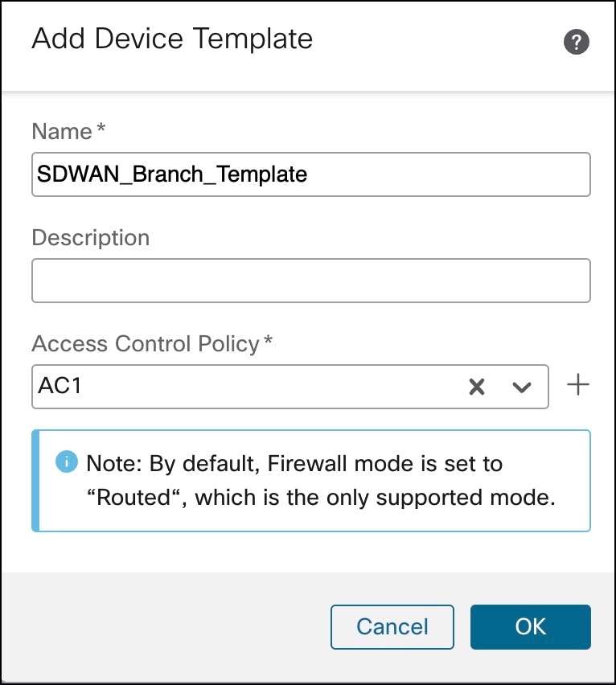Select the AC1 policy text box
616x685 pixels.
[241, 386]
